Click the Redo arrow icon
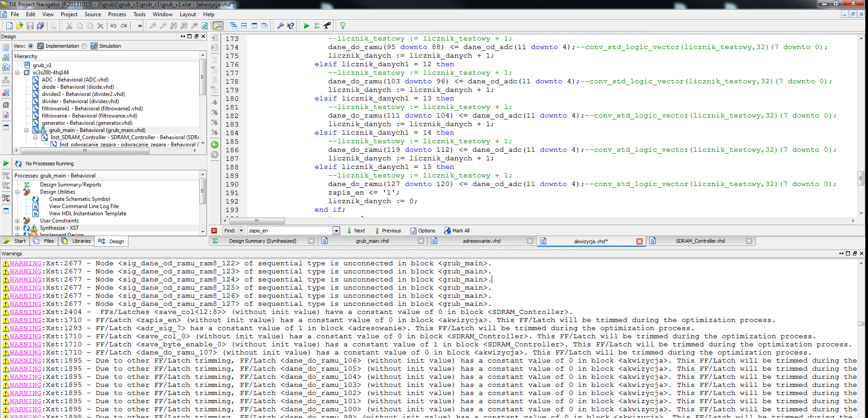Screen dimensions: 868x418 (123, 26)
